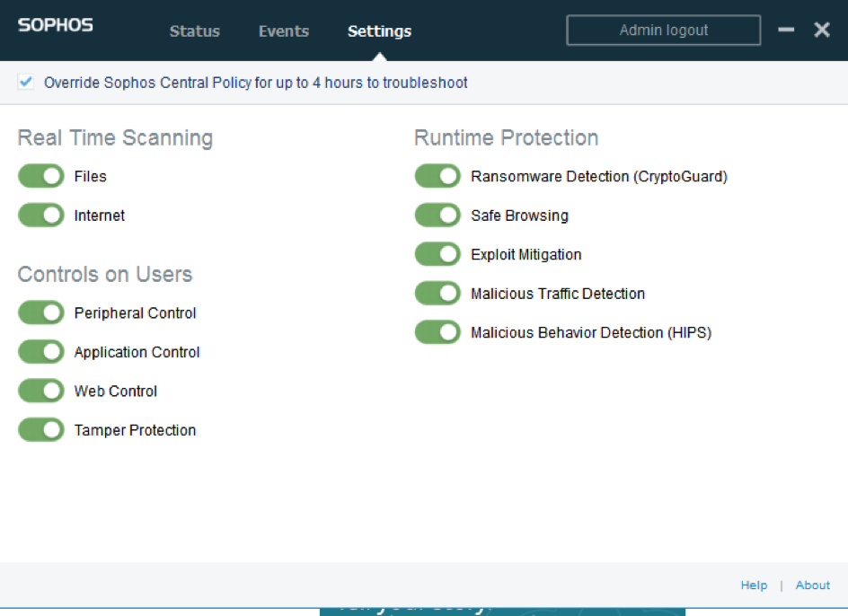This screenshot has height=616, width=848.
Task: Minimize the Sophos window
Action: [786, 31]
